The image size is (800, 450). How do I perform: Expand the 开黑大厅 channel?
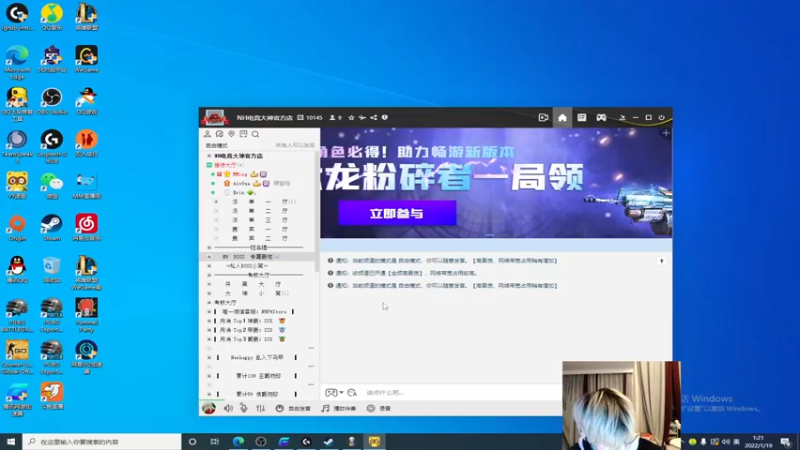click(209, 284)
